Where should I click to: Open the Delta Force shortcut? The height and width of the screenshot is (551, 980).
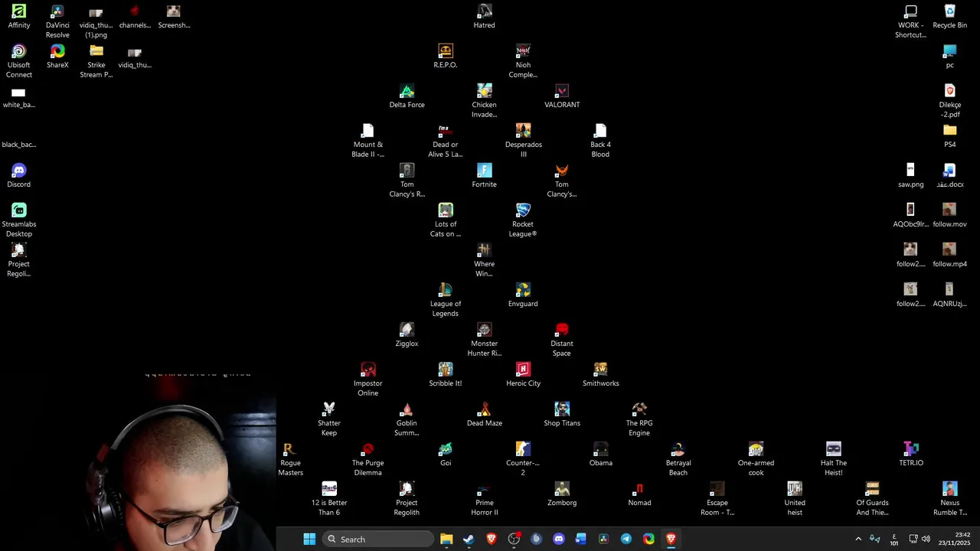pos(407,96)
